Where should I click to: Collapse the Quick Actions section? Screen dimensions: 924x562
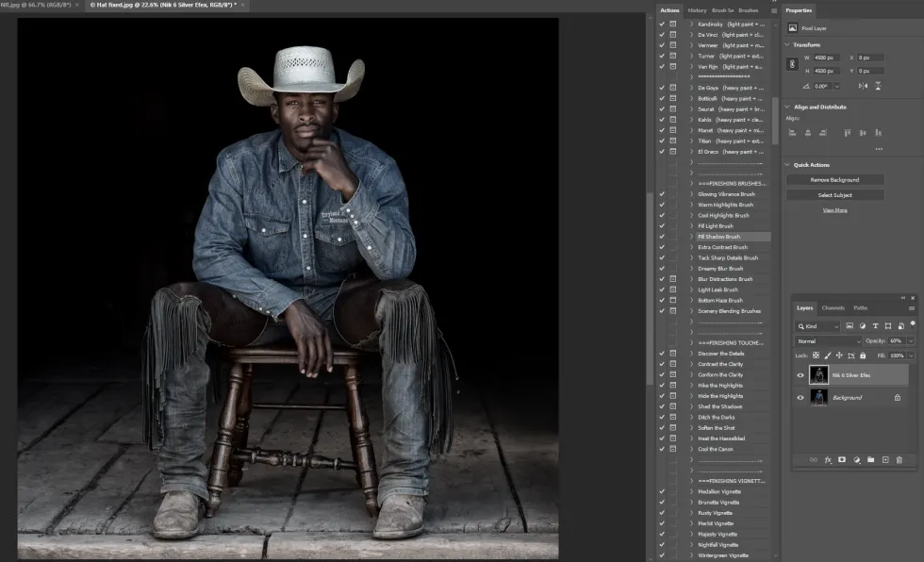788,165
